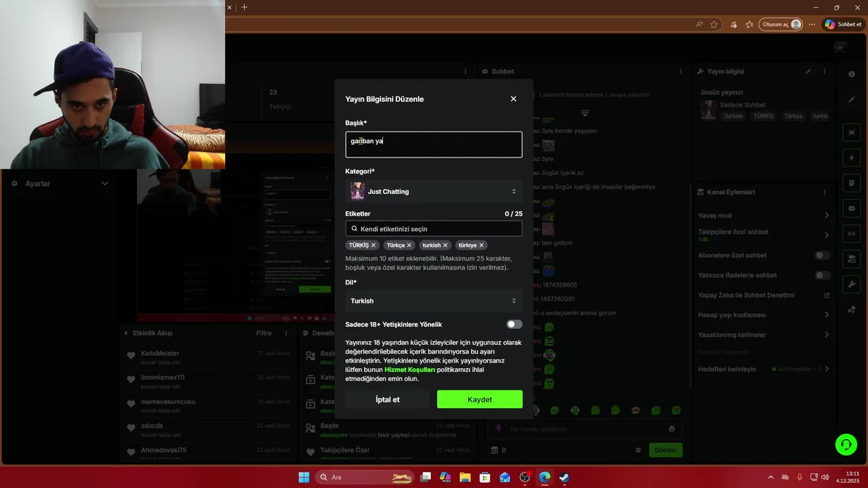Select memevakumcusu in Etkinlik Akışı
The image size is (868, 488).
(x=168, y=402)
